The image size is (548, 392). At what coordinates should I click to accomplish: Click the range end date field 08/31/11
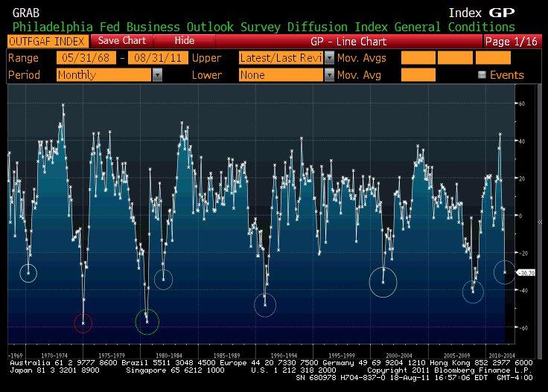[157, 58]
